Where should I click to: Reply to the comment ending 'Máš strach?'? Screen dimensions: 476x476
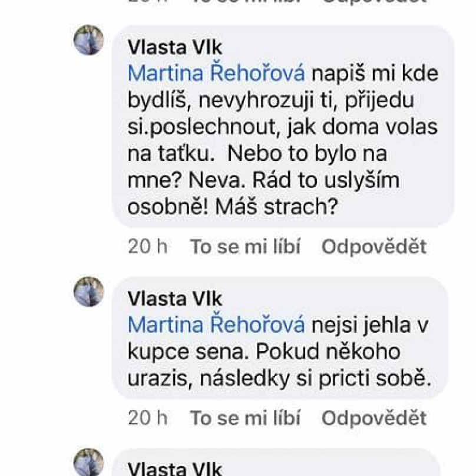tap(374, 246)
